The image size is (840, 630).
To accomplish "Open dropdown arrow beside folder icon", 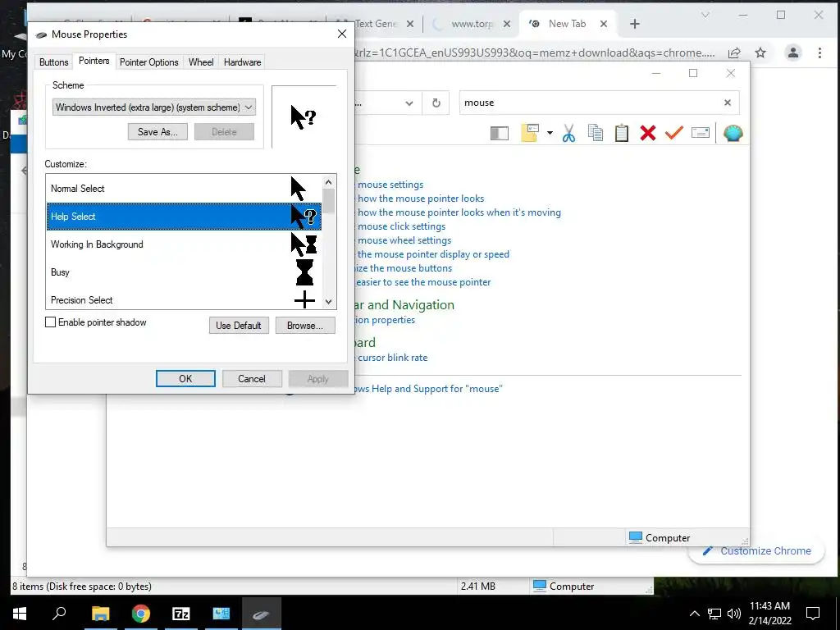I will tap(550, 133).
